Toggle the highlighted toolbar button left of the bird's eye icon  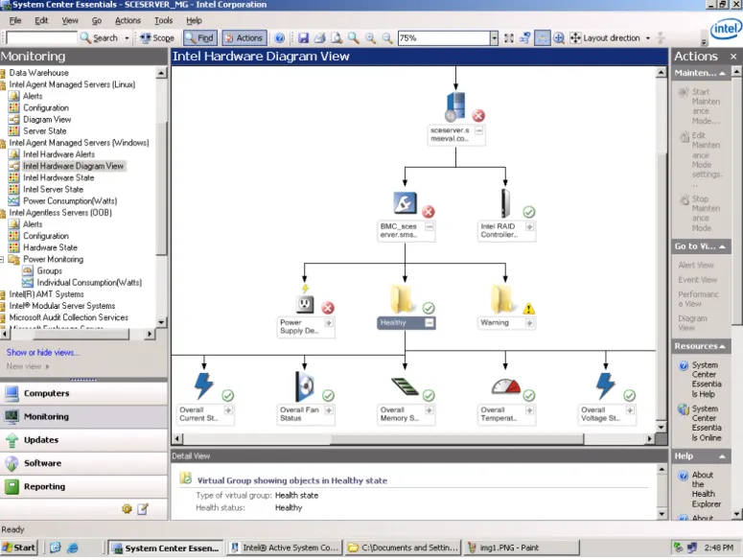click(x=542, y=38)
